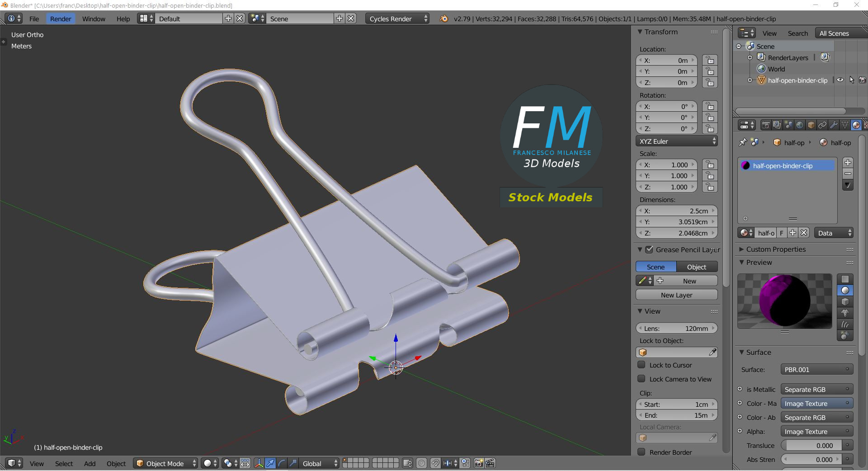Open the 3D view Select menu
Viewport: 868px width, 471px height.
pyautogui.click(x=64, y=463)
